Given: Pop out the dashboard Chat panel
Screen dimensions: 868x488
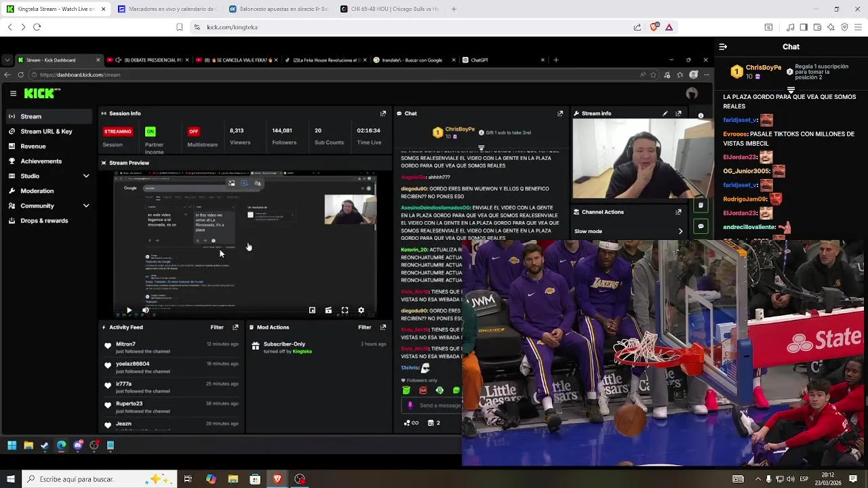Looking at the screenshot, I should tap(560, 113).
